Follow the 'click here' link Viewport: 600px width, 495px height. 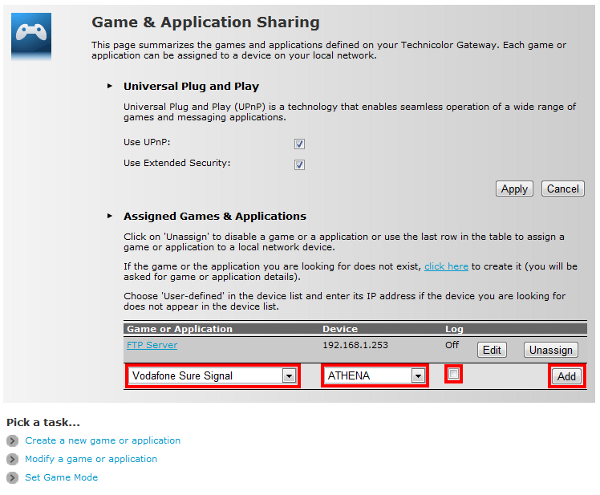coord(446,267)
